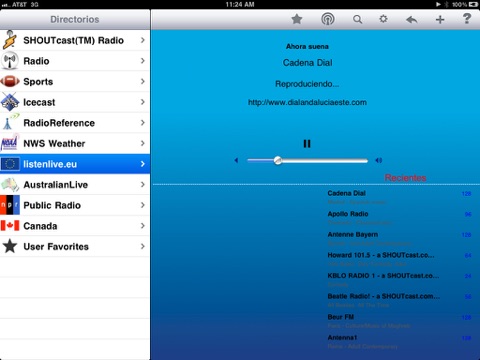This screenshot has height=360, width=480.
Task: Open Icecast directory entry
Action: click(x=75, y=102)
